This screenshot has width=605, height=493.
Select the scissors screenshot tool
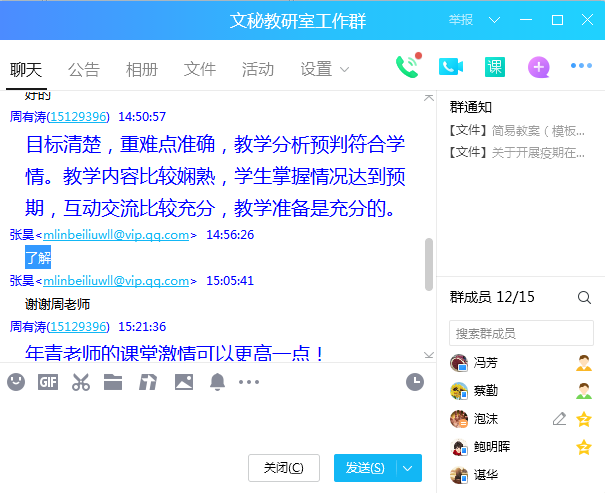click(x=81, y=381)
